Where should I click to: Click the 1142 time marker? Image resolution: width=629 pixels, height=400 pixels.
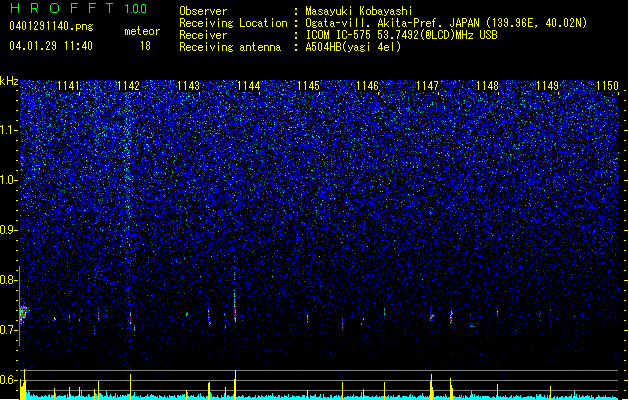pos(128,86)
